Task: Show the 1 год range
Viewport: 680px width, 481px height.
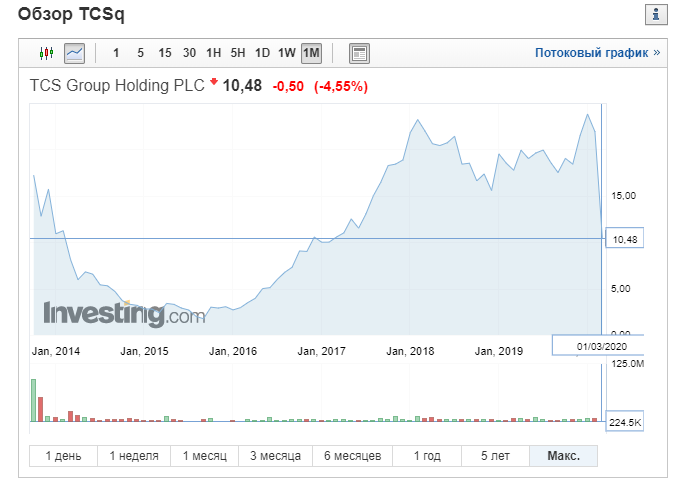Action: point(427,456)
